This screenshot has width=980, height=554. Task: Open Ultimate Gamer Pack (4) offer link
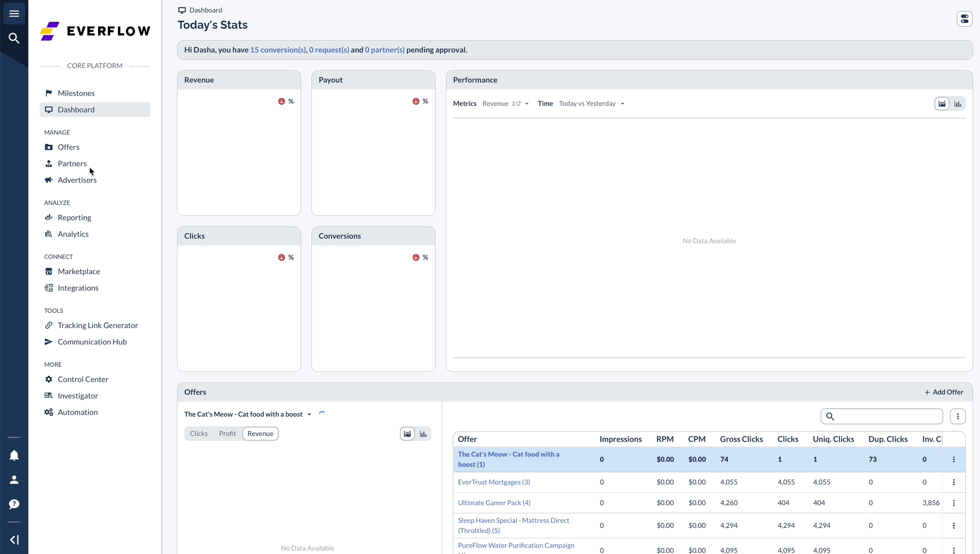pyautogui.click(x=494, y=502)
